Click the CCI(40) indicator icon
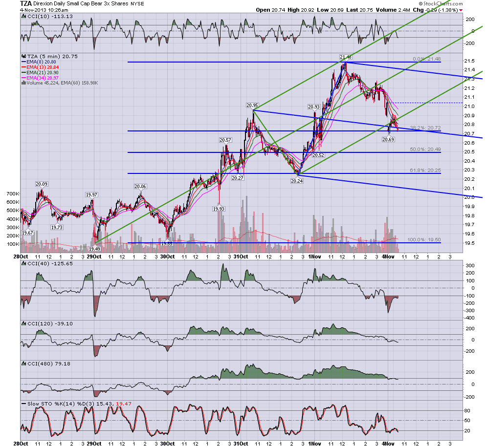 (x=24, y=264)
